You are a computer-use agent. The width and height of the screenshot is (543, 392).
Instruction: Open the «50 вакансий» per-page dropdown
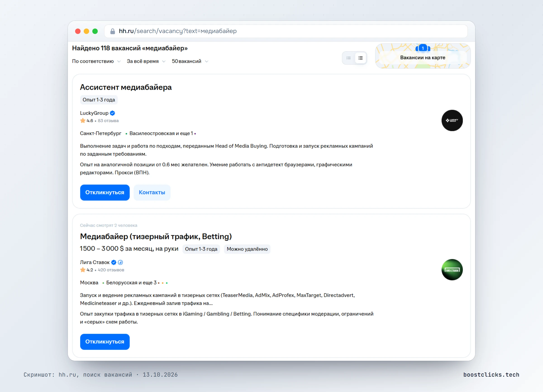190,61
